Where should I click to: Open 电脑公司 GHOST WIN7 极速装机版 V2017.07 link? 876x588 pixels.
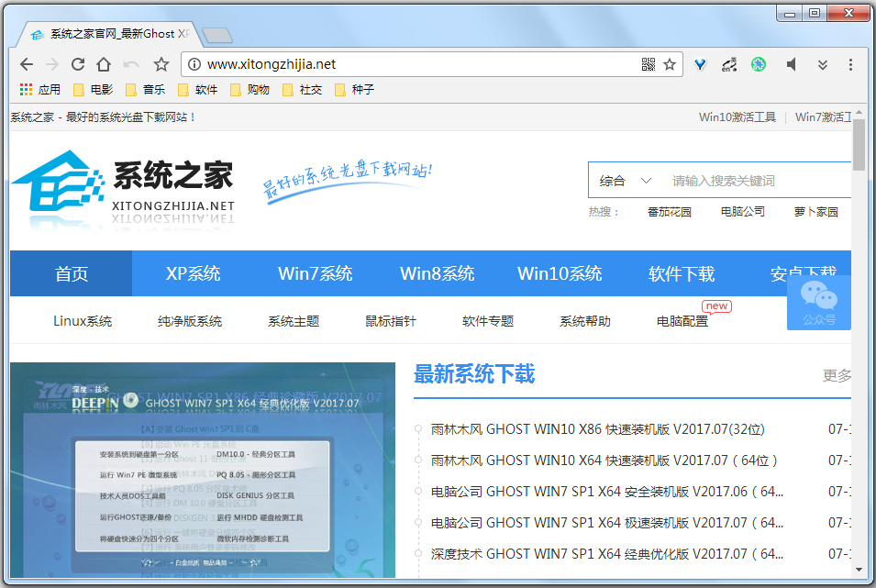point(606,523)
